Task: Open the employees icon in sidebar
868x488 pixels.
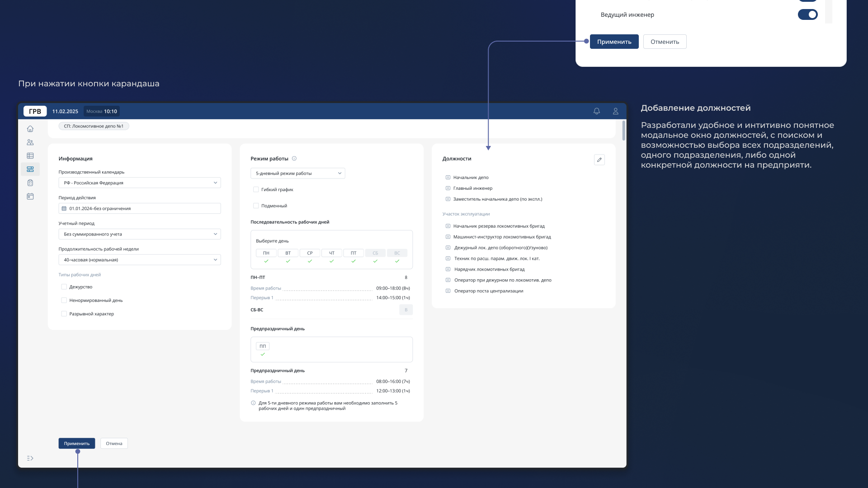Action: tap(30, 142)
